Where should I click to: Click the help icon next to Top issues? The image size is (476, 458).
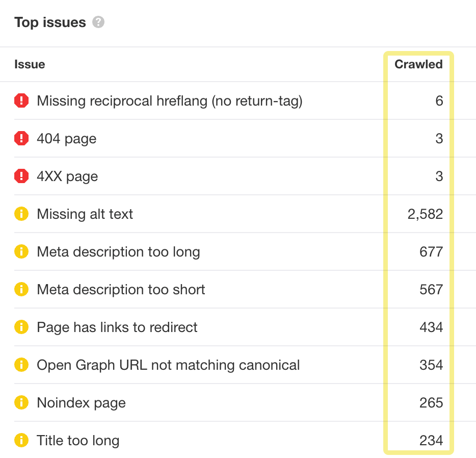[98, 22]
